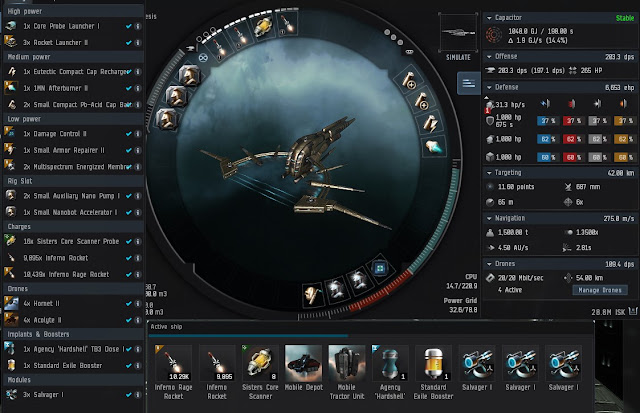Show info for 4x Acolyte II
Screen dimensions: 640x413
[138, 320]
